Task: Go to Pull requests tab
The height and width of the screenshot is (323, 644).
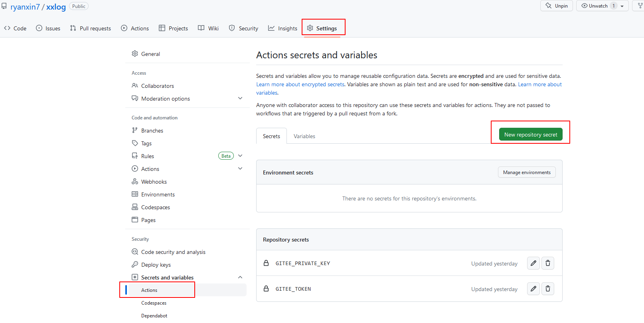Action: click(91, 28)
